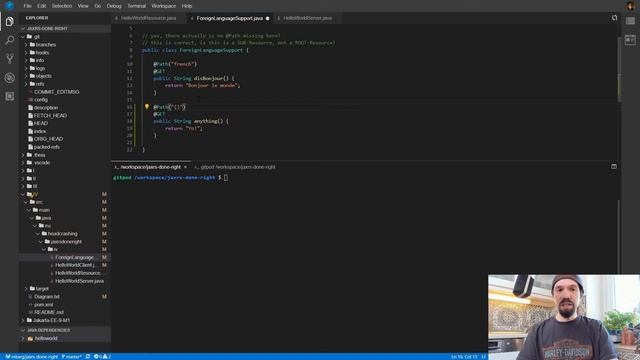Open the top panel icon in the right sidebar
The height and width of the screenshot is (360, 640).
tap(630, 21)
